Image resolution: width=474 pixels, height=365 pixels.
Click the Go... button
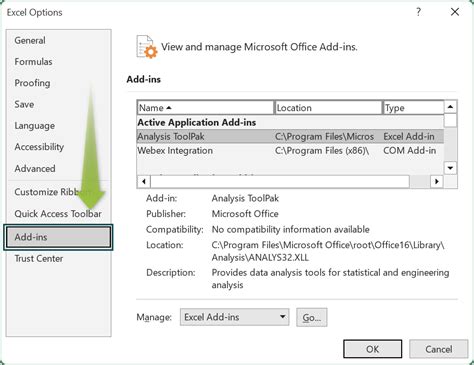click(x=312, y=317)
